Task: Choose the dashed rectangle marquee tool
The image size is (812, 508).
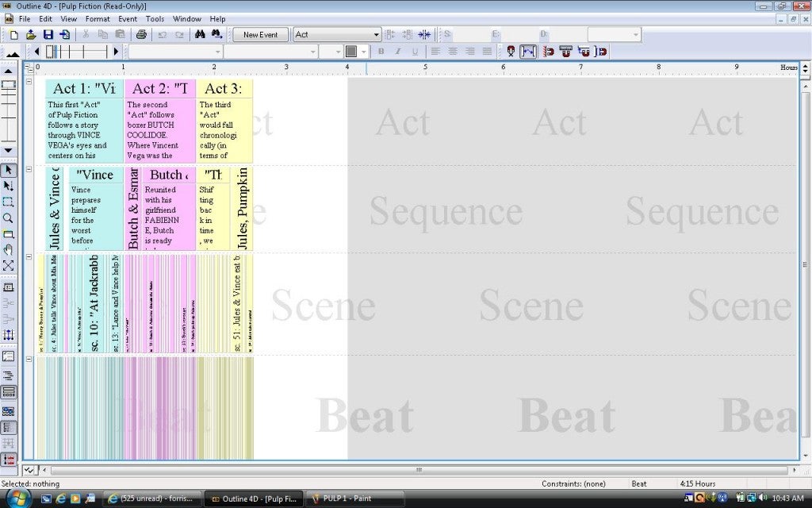Action: pos(8,202)
